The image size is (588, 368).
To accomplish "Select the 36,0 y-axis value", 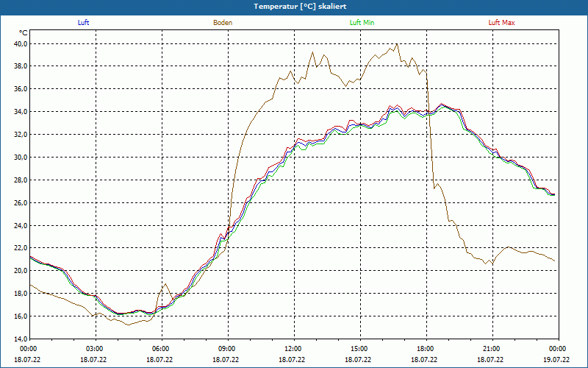I will 20,89.
